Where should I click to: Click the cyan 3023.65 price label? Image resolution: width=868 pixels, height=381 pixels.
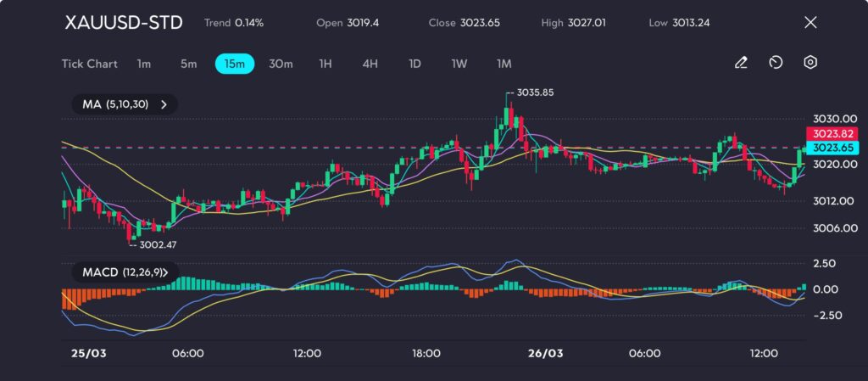[x=835, y=148]
